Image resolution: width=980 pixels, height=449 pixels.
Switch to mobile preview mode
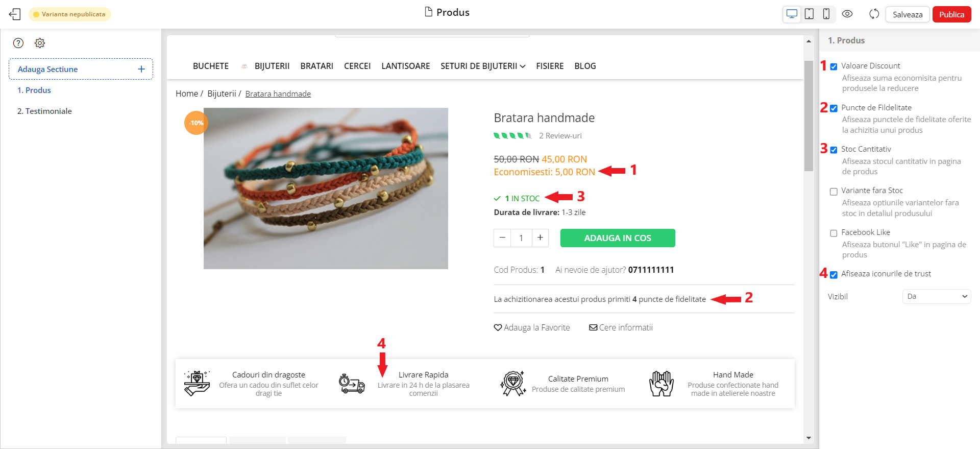826,14
